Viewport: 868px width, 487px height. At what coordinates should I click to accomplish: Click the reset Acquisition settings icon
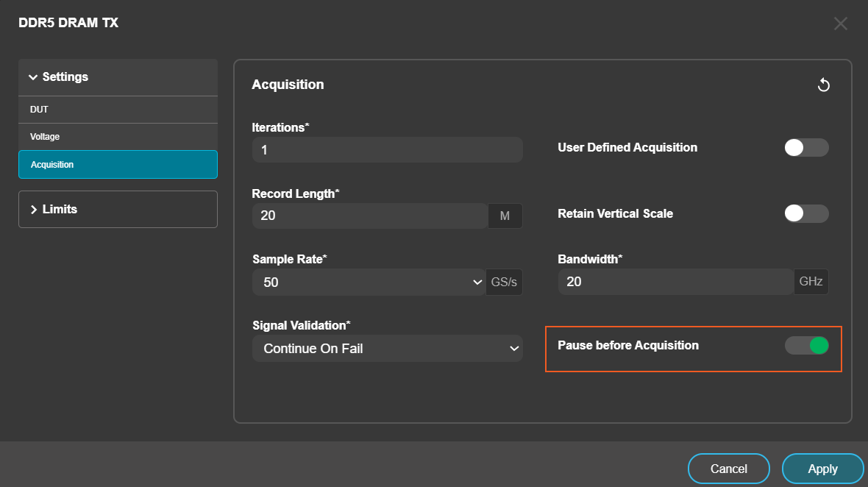click(824, 85)
